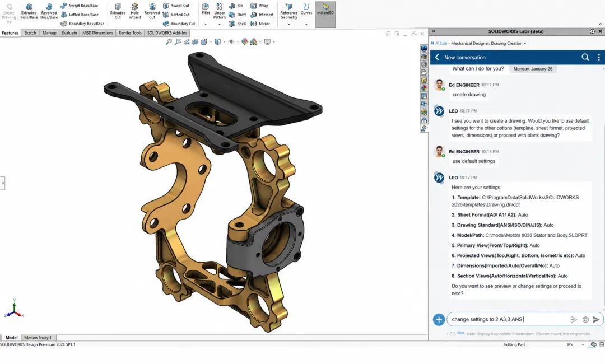Screen dimensions: 605x364
Task: Enable Section View in viewport
Action: tap(196, 41)
